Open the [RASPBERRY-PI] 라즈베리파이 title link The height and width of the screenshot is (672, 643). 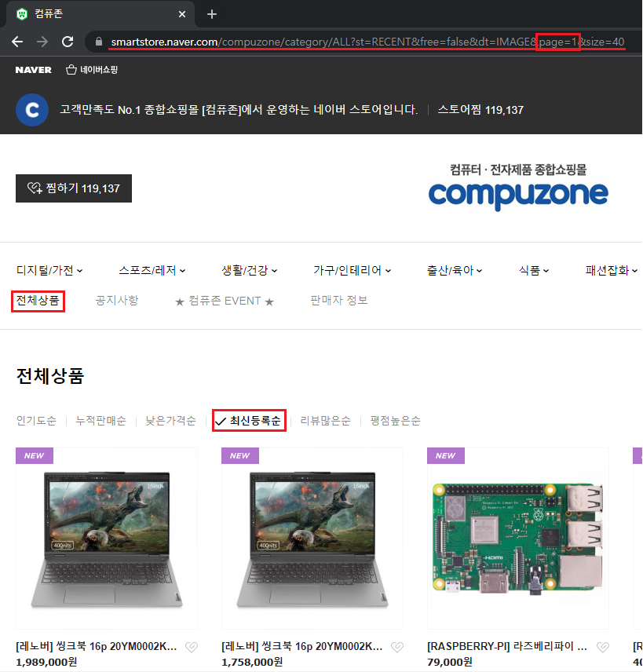[x=507, y=646]
